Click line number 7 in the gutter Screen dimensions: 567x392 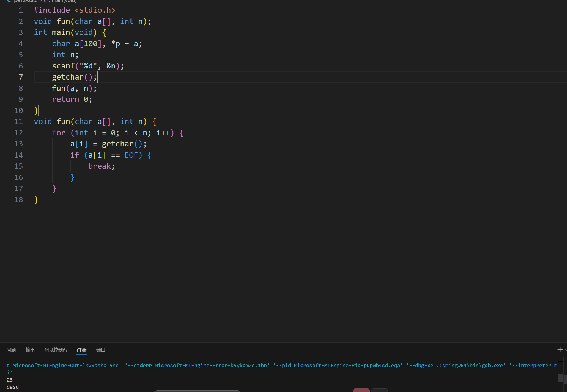tap(21, 77)
